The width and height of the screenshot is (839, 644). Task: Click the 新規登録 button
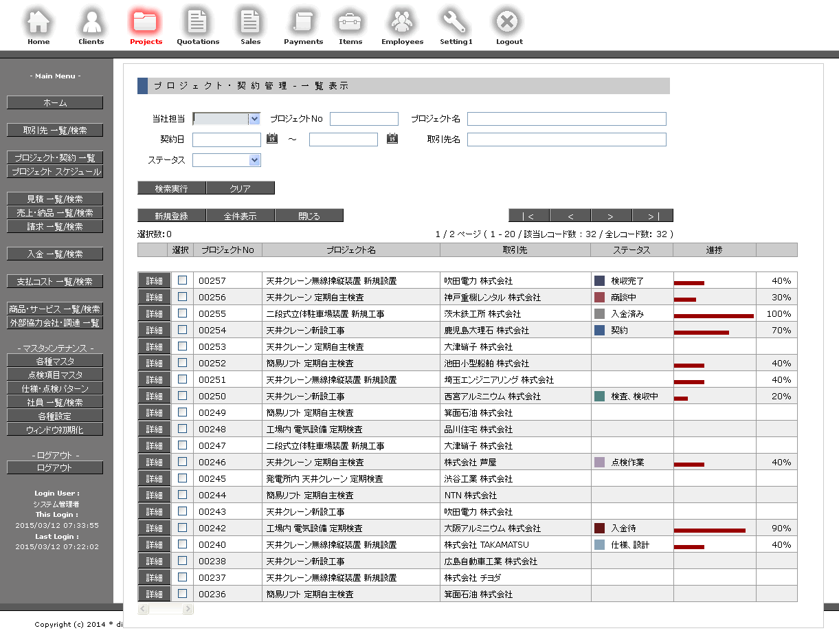click(171, 216)
